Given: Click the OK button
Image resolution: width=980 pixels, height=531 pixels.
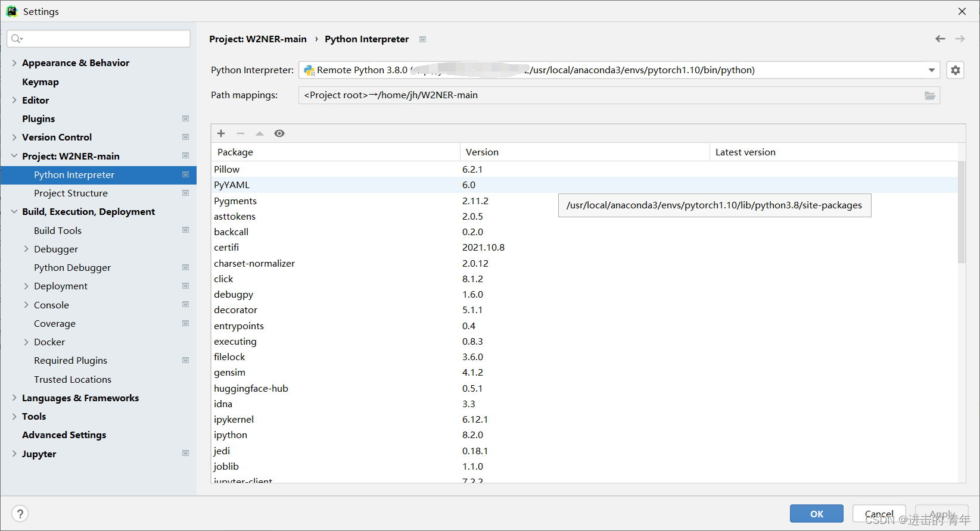Looking at the screenshot, I should (x=817, y=514).
